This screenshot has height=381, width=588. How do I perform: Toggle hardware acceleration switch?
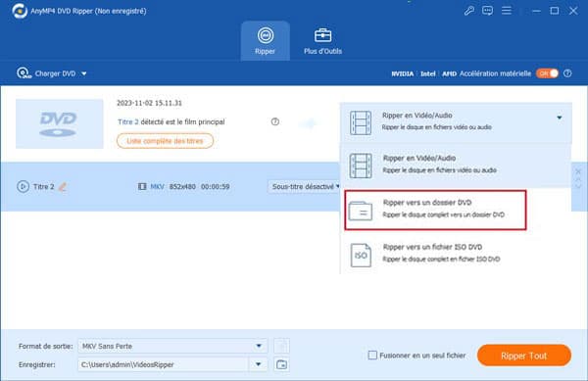(547, 73)
